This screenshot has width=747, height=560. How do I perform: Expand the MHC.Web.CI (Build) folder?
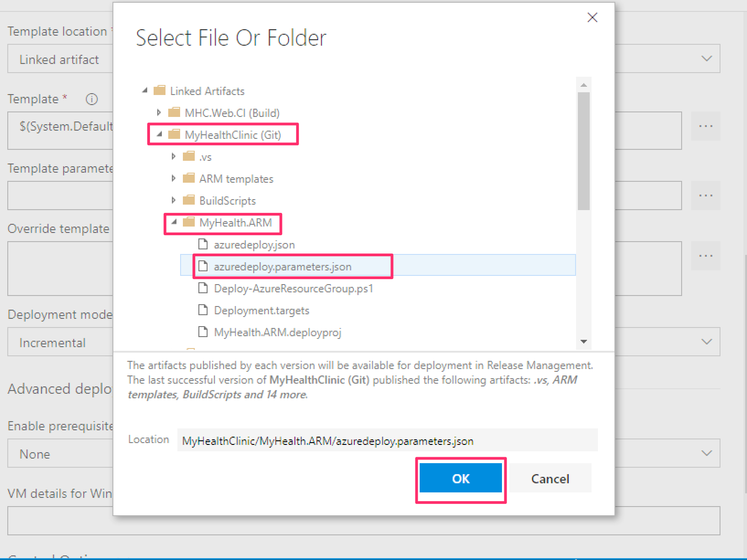coord(159,112)
